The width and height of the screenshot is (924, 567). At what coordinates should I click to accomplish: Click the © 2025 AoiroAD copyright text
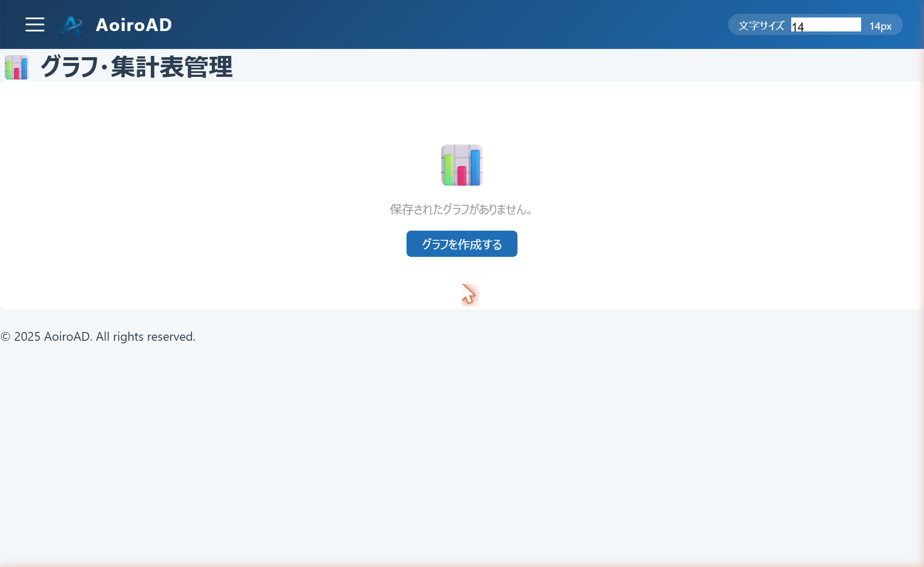click(x=98, y=337)
